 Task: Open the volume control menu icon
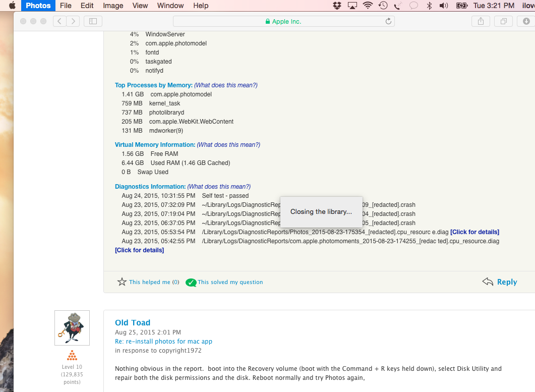click(x=444, y=6)
